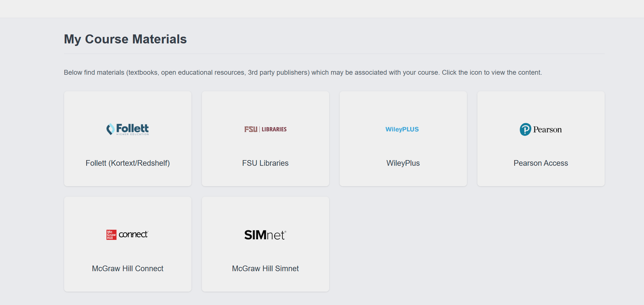Select the connect wordmark beside McGraw Hill badge
Screen dimensions: 644x305
tap(133, 235)
